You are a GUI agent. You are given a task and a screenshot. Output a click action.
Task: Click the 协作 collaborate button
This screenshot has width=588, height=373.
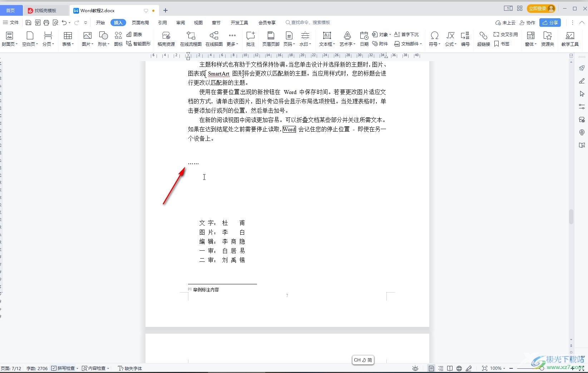click(528, 23)
